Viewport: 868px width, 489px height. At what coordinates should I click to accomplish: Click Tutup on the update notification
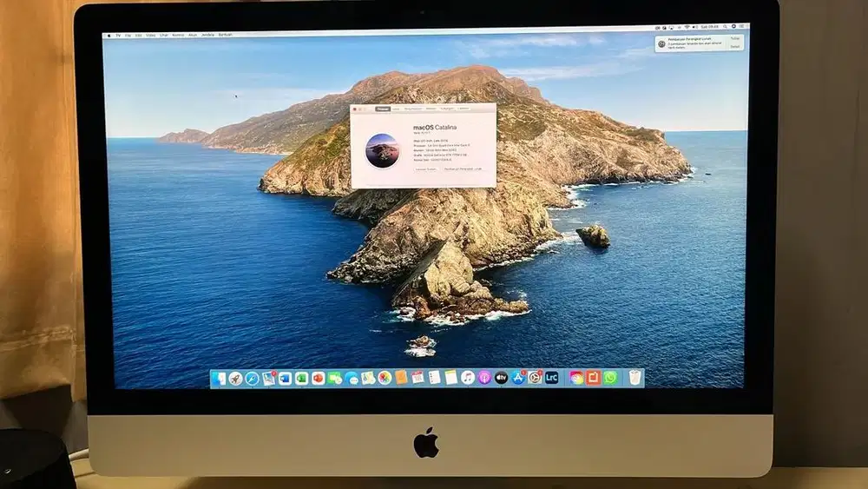pos(735,38)
